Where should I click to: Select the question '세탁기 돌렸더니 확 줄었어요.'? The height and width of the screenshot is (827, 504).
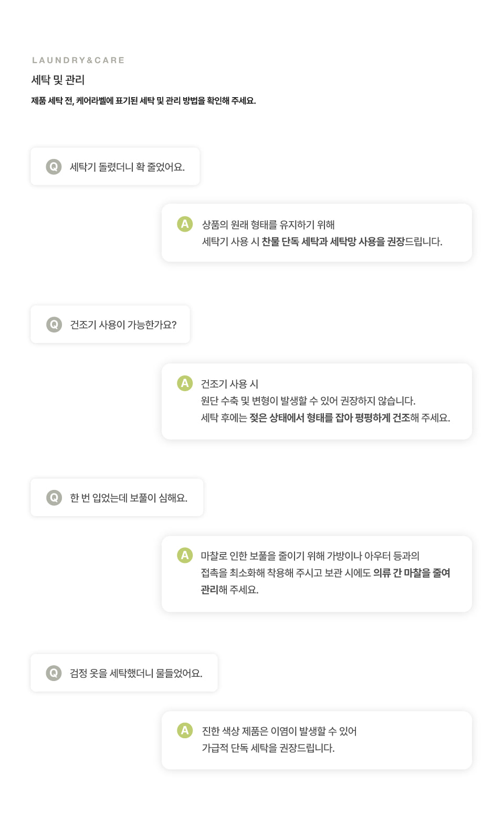point(127,167)
